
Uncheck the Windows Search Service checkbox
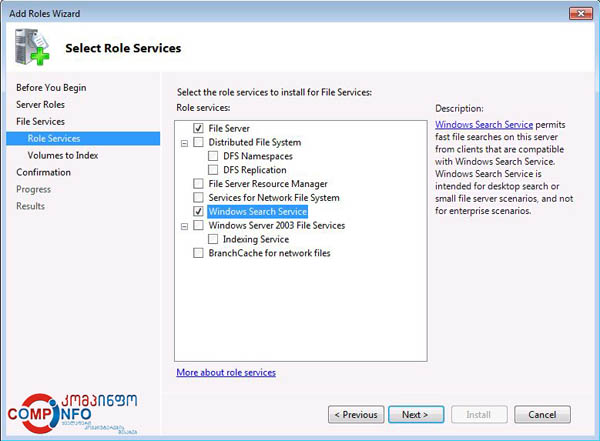click(x=198, y=211)
